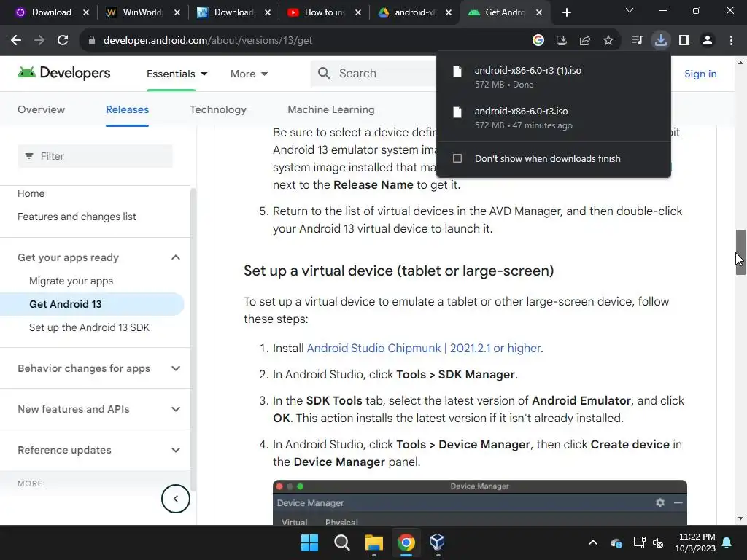
Task: Expand New features and APIs
Action: (x=176, y=409)
